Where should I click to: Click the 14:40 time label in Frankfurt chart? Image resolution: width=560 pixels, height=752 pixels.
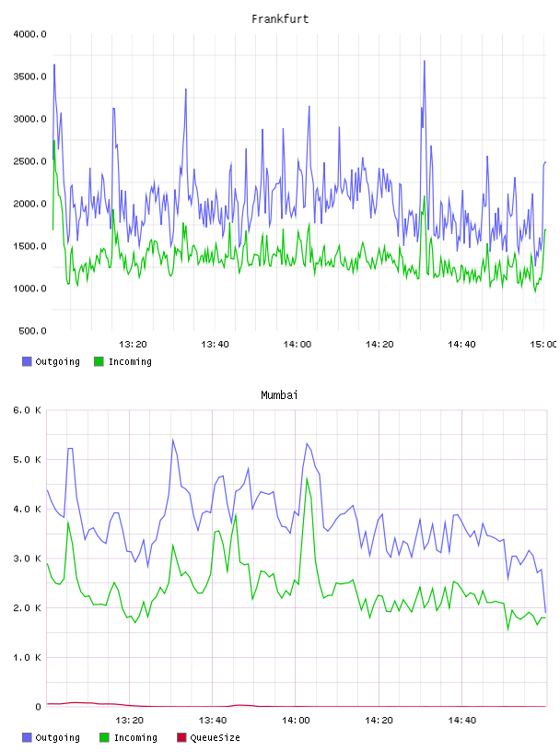pyautogui.click(x=461, y=345)
